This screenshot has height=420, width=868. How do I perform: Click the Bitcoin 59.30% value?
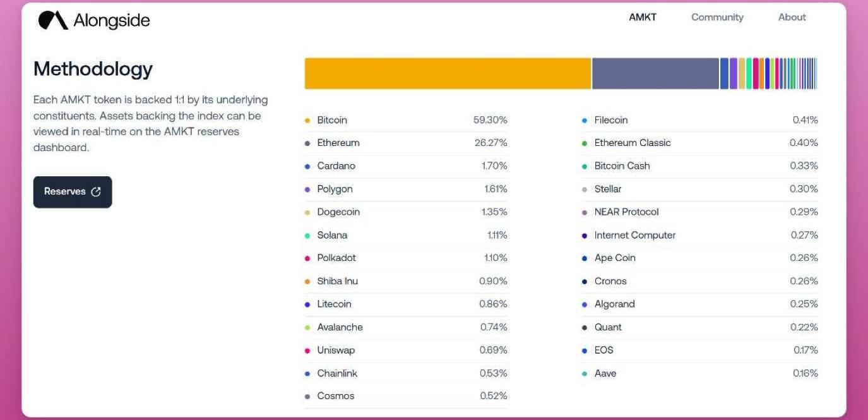(490, 120)
